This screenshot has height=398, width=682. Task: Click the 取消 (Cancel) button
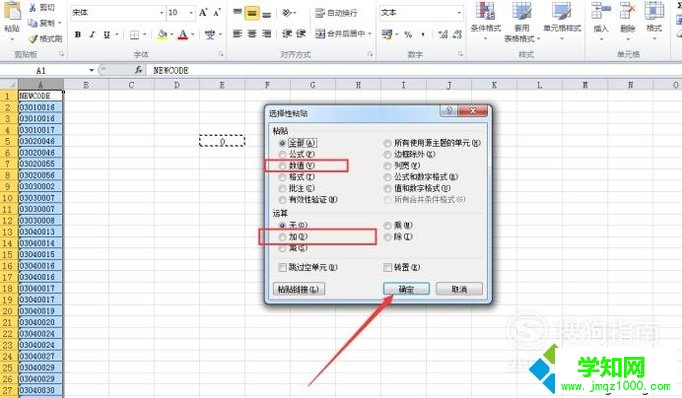[459, 289]
